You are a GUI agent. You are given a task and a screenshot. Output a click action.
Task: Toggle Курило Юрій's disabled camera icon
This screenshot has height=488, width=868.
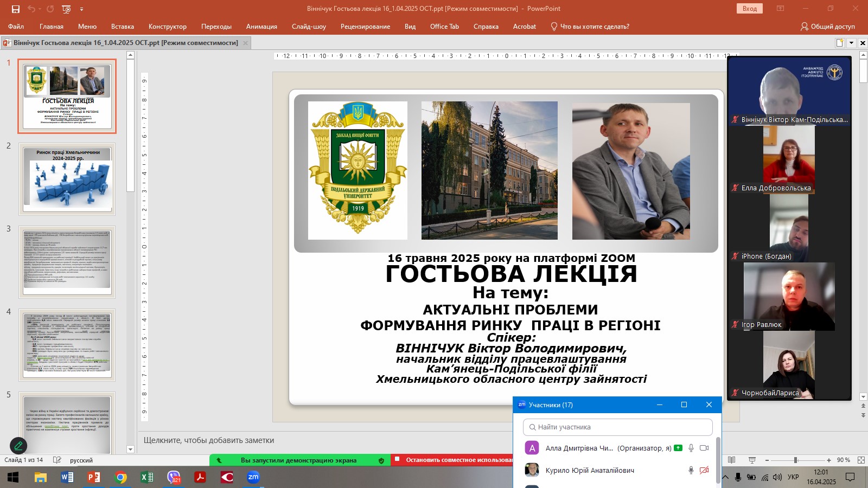tap(704, 470)
